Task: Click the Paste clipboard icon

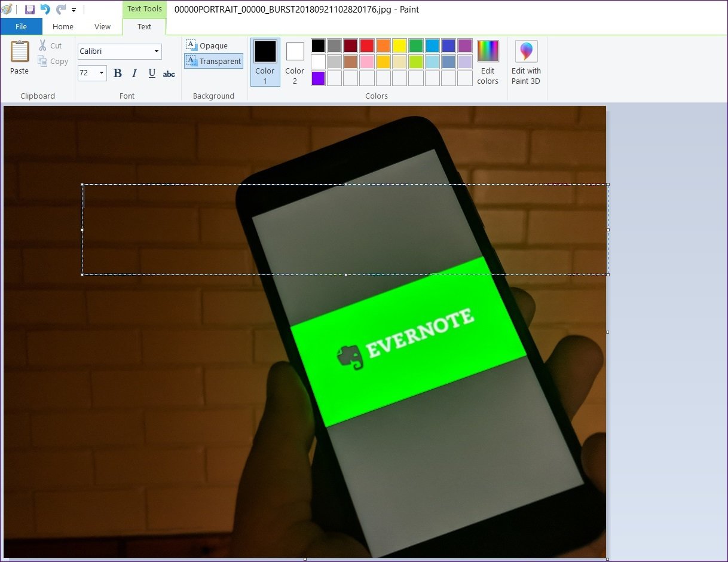Action: 19,52
